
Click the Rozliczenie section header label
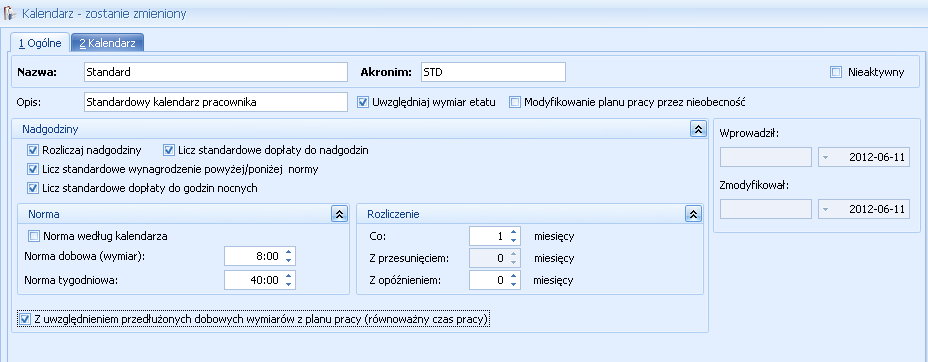393,214
